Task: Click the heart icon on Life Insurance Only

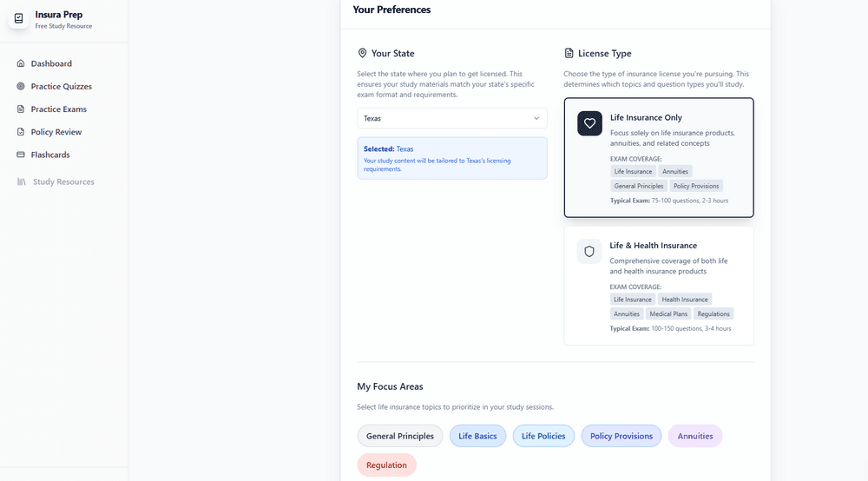Action: click(589, 123)
